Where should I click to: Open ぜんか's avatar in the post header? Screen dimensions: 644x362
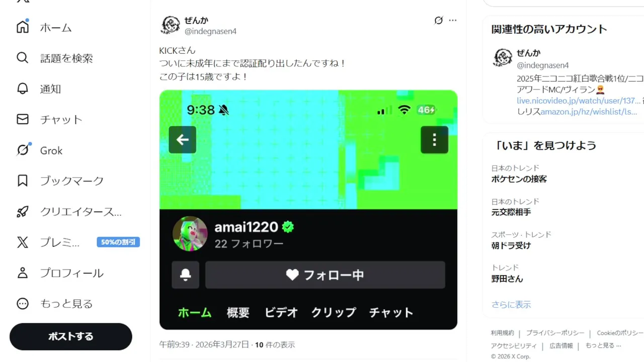click(170, 25)
